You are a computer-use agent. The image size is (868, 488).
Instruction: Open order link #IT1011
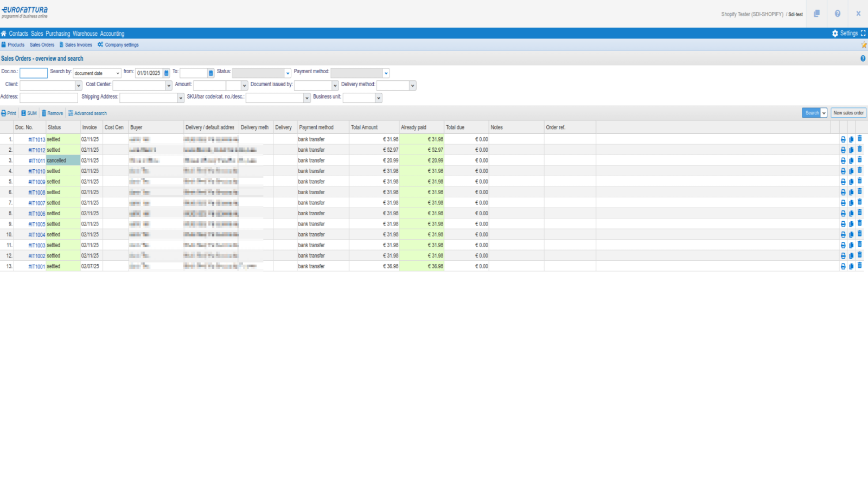tap(37, 161)
